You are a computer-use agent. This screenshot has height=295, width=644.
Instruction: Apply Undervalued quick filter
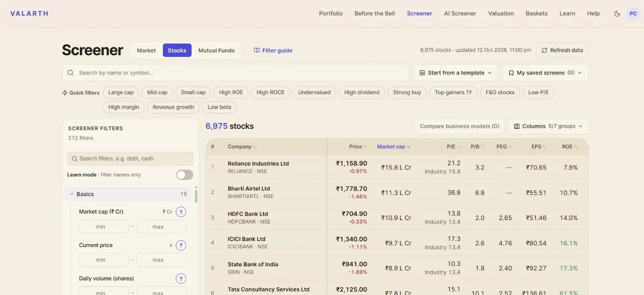[x=314, y=93]
